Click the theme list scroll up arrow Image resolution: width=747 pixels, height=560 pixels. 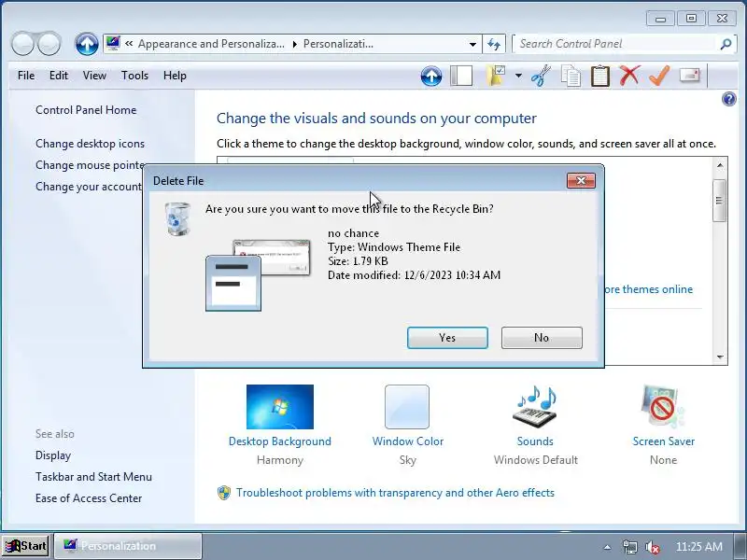720,165
